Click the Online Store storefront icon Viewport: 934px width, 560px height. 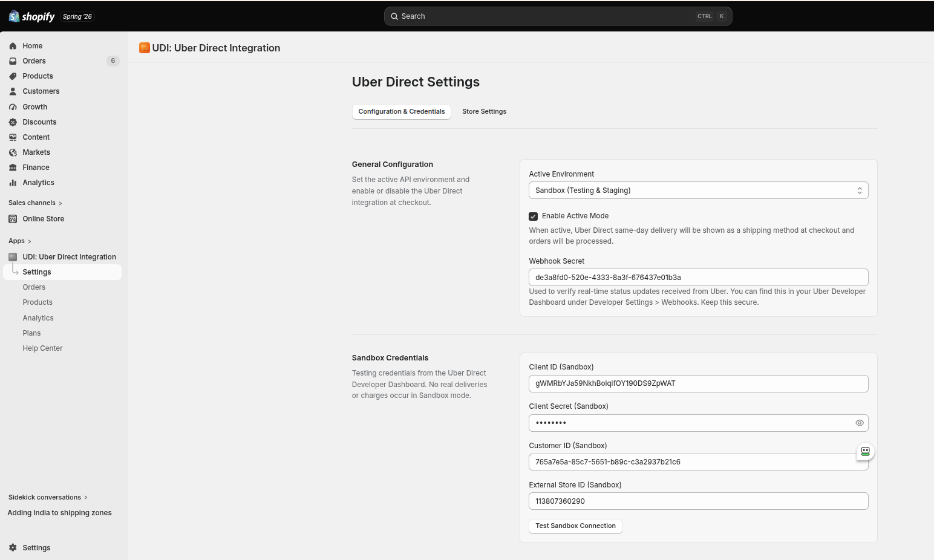(x=13, y=219)
